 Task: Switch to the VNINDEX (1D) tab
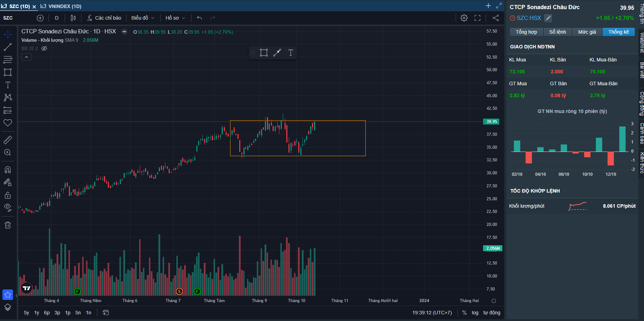pyautogui.click(x=65, y=6)
